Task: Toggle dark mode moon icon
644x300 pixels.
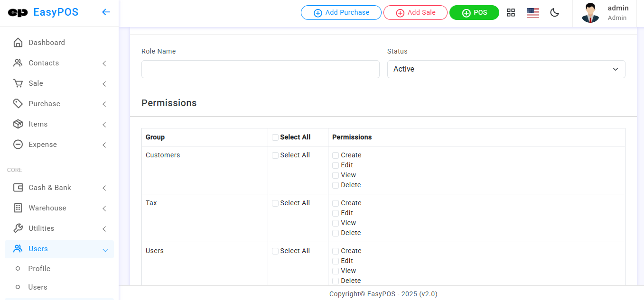Action: (x=554, y=13)
